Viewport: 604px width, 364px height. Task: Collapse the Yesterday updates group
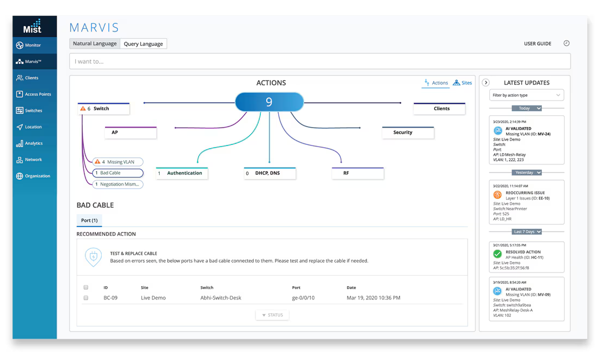(x=527, y=173)
